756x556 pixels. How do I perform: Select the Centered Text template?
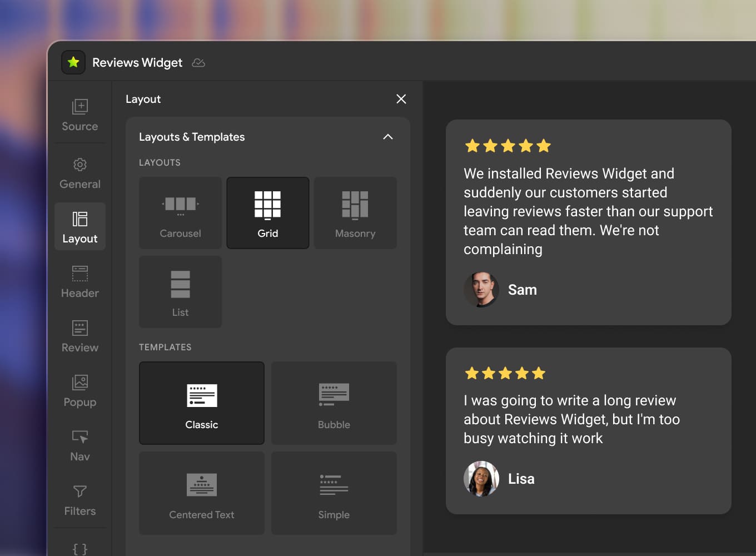pyautogui.click(x=202, y=493)
